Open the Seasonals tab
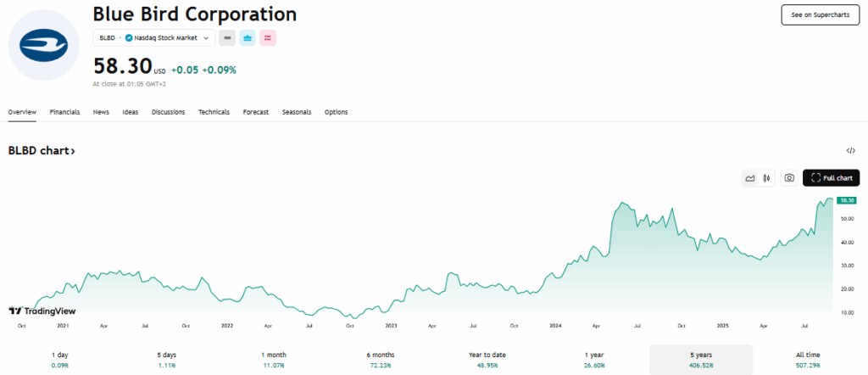Screen dimensions: 868x375 (x=297, y=112)
